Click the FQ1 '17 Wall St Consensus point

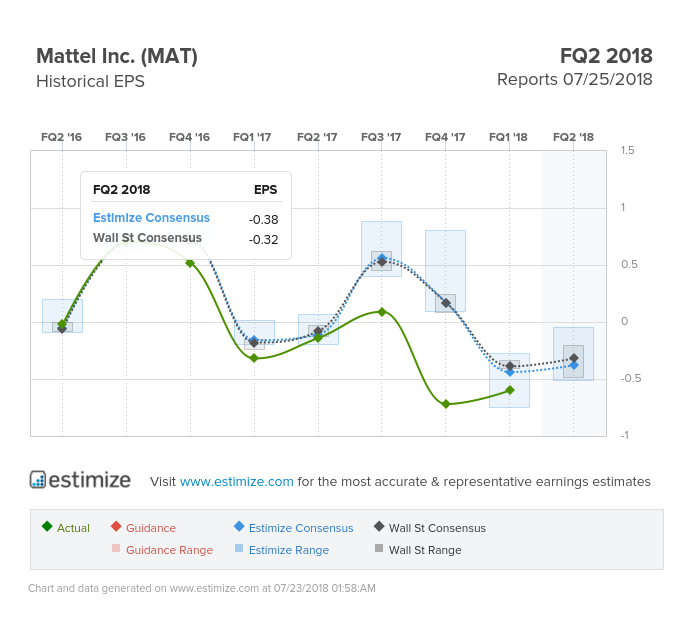[x=254, y=343]
